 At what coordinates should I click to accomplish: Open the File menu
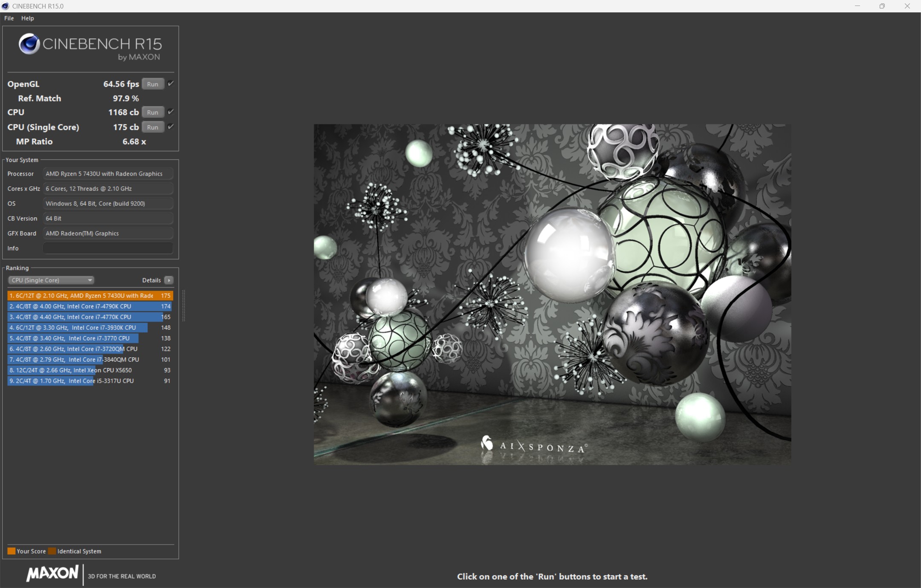[9, 18]
